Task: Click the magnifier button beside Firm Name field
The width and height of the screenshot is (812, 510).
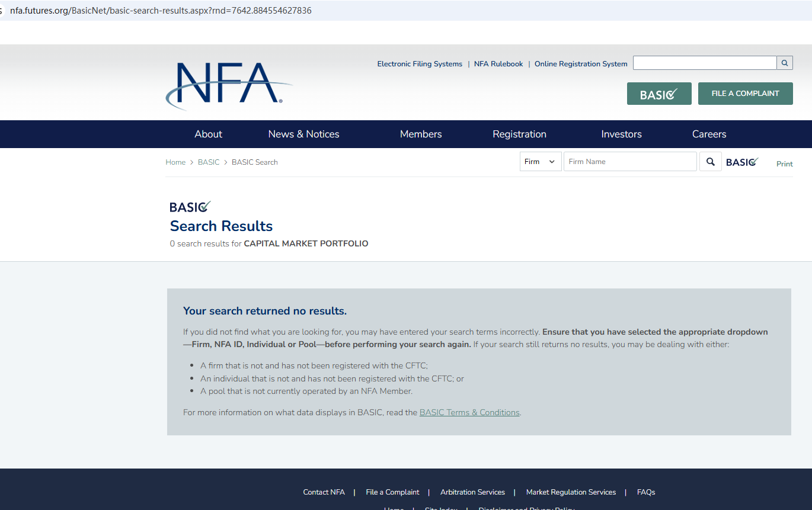Action: coord(710,162)
